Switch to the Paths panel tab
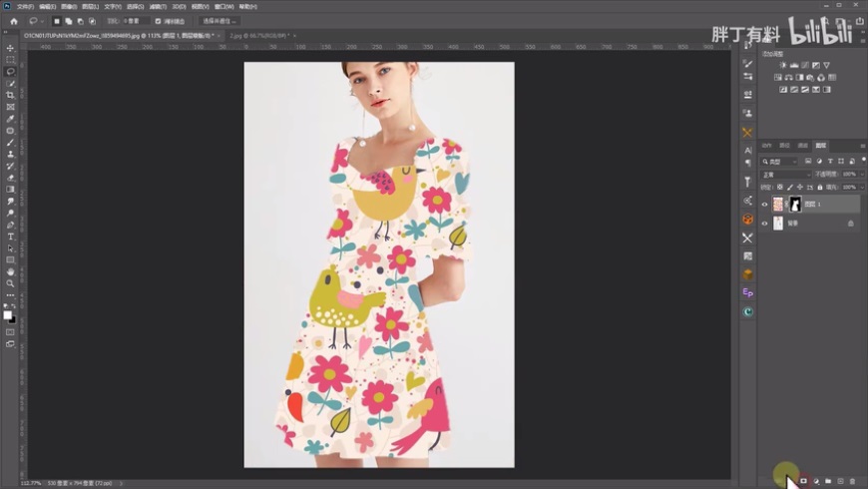The width and height of the screenshot is (868, 489). click(x=784, y=146)
